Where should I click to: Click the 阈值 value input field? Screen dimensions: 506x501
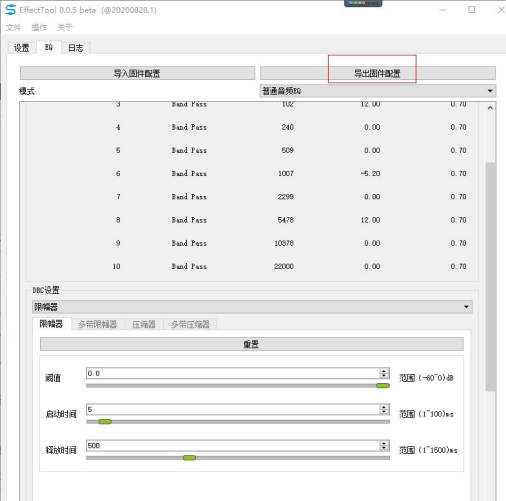(x=233, y=373)
